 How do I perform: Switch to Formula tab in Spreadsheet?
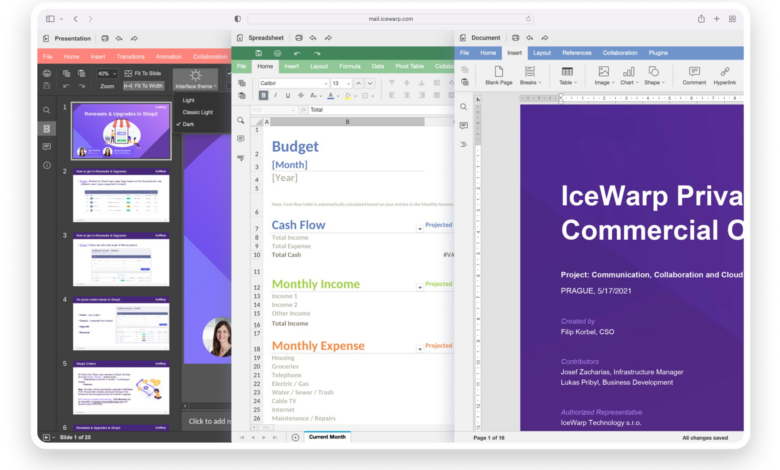[349, 66]
